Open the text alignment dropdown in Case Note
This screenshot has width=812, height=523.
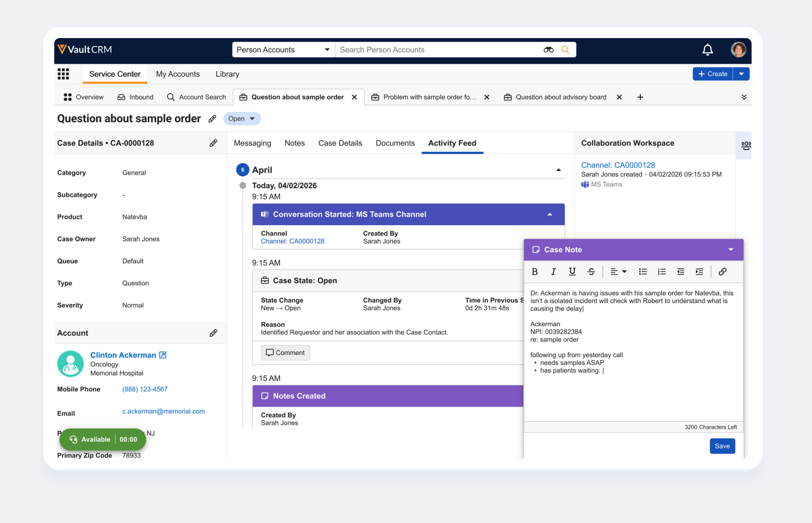pos(618,272)
